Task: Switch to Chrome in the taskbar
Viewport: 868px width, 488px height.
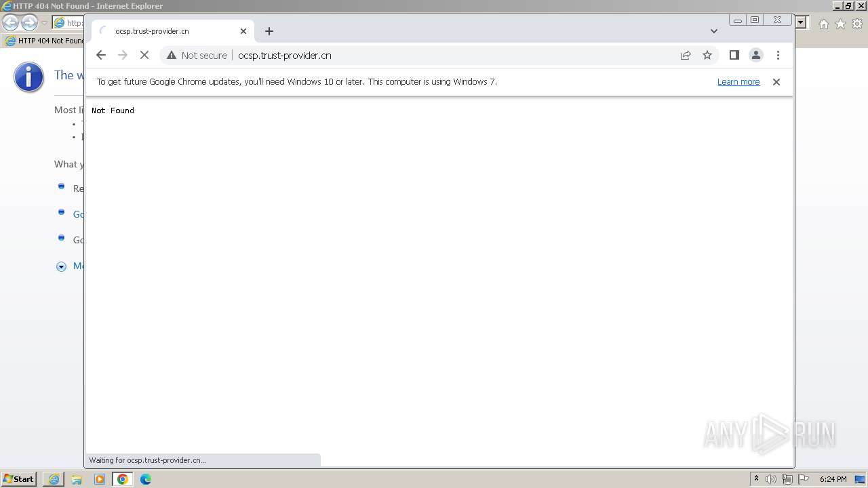Action: click(x=123, y=479)
